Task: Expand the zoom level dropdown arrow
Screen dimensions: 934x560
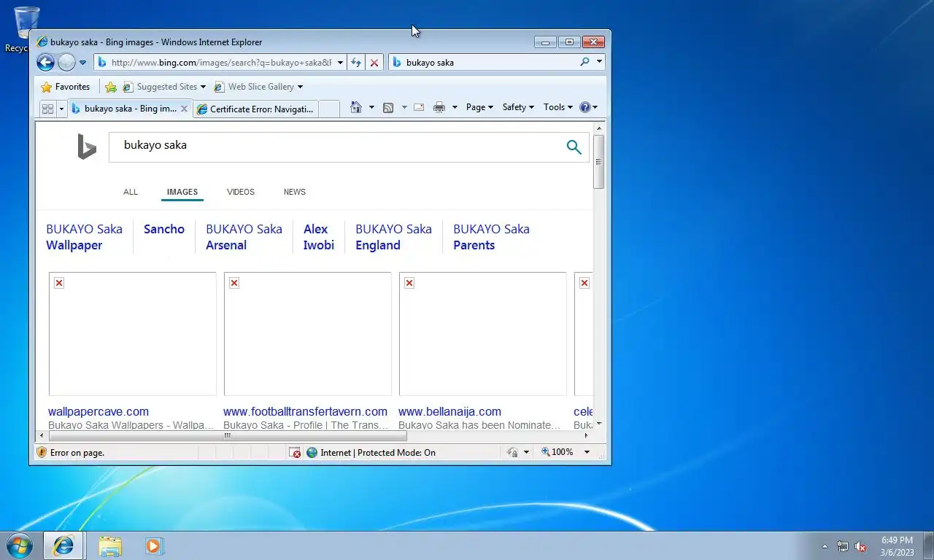Action: pyautogui.click(x=587, y=452)
